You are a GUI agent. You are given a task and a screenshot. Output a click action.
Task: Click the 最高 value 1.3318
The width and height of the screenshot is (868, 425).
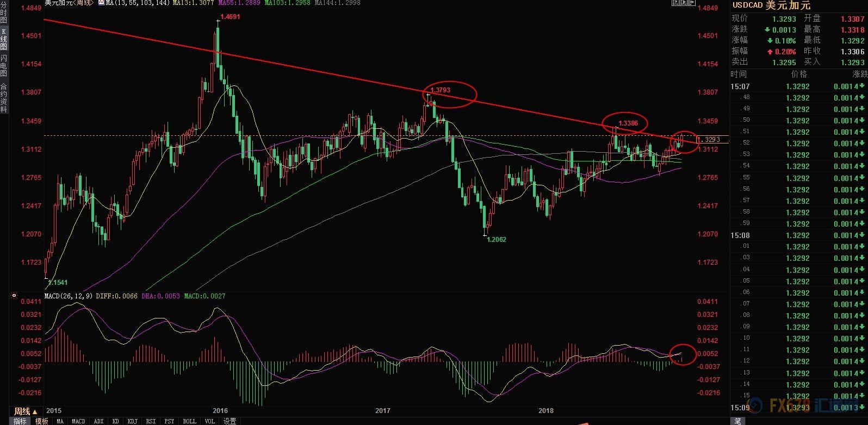coord(852,30)
